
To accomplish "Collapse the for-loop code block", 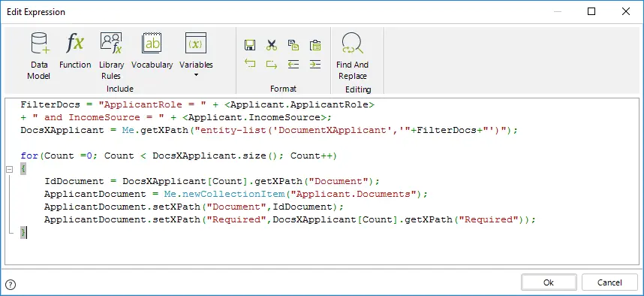I will click(x=10, y=169).
